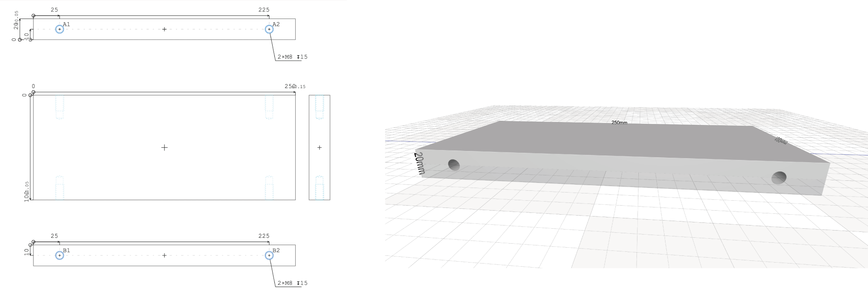Click the 250 width dimension on front view
868x292 pixels.
click(x=290, y=86)
